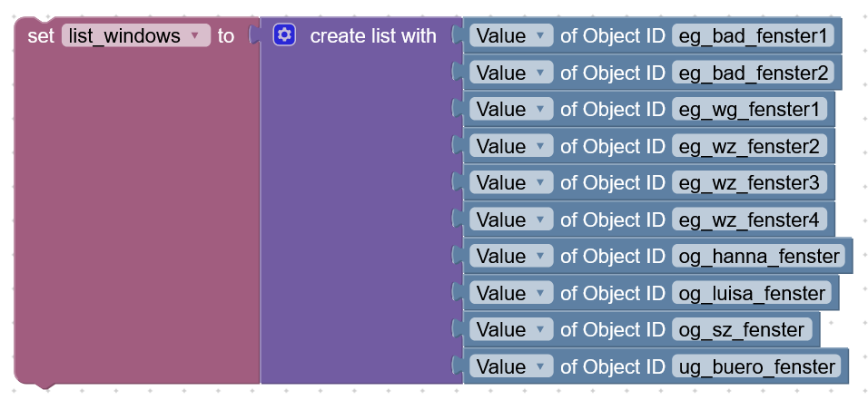
Task: Open Value dropdown for ug_buero_fenster
Action: [511, 366]
